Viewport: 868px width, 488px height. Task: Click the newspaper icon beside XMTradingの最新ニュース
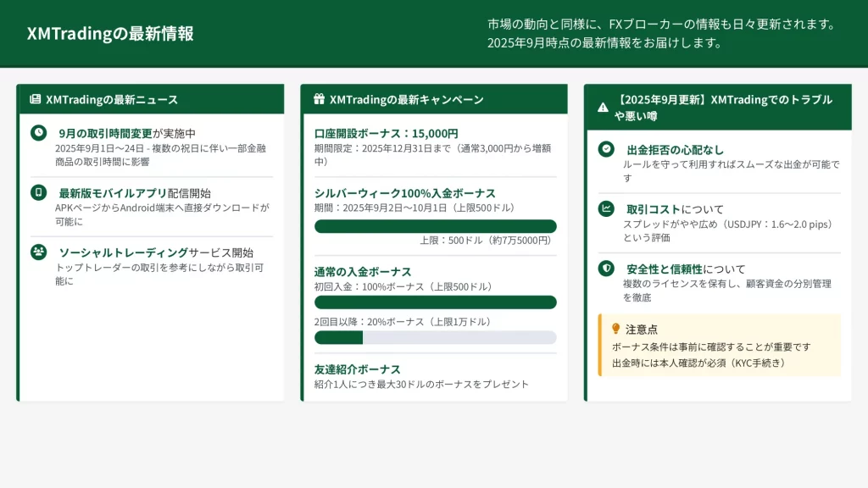(36, 99)
